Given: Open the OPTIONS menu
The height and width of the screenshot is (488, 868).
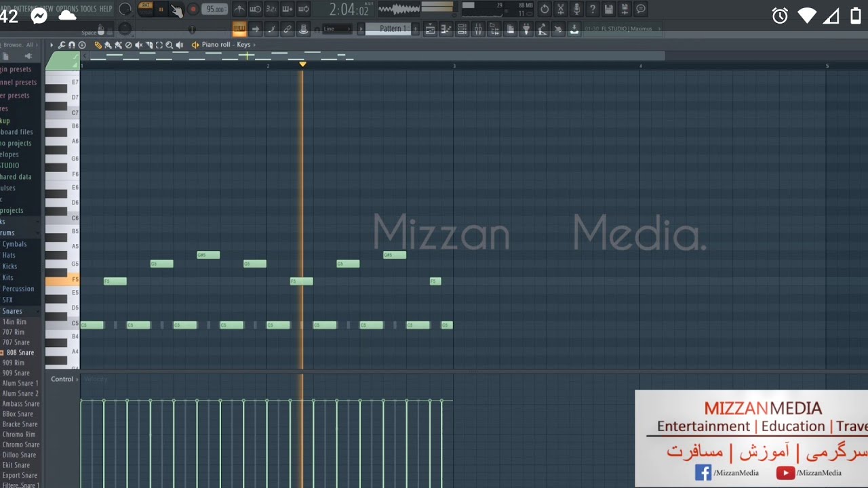Looking at the screenshot, I should click(67, 9).
